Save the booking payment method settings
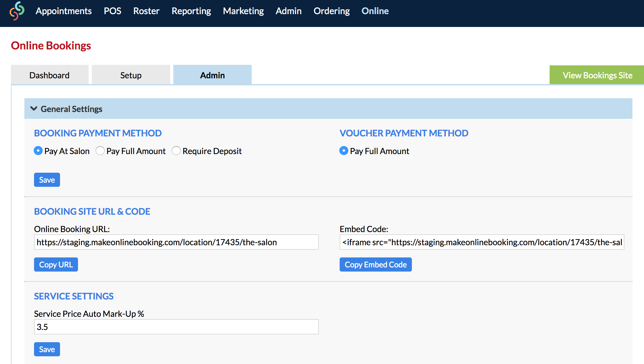 [47, 180]
